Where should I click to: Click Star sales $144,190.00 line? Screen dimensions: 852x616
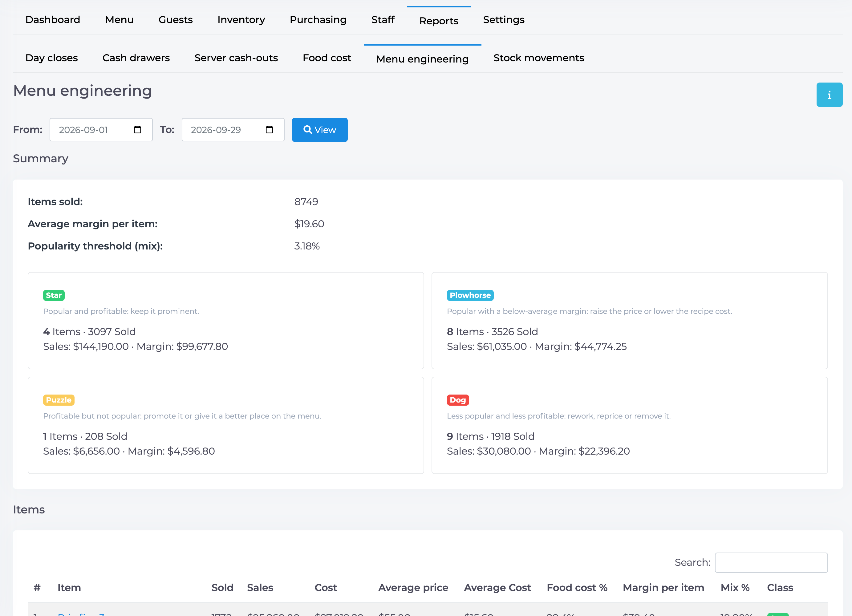click(x=136, y=346)
